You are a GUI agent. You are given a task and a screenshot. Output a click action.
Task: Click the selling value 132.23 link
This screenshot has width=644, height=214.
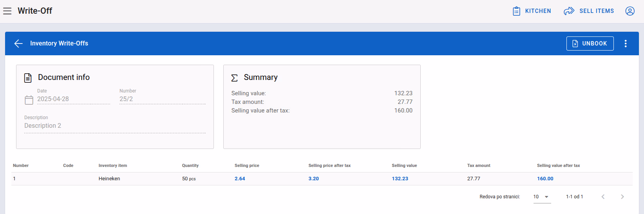[400, 179]
